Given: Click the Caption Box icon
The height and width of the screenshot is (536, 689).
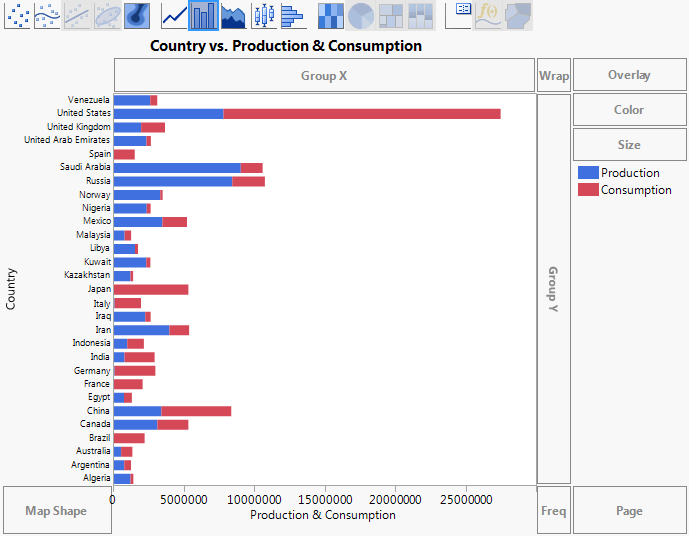Looking at the screenshot, I should (460, 15).
